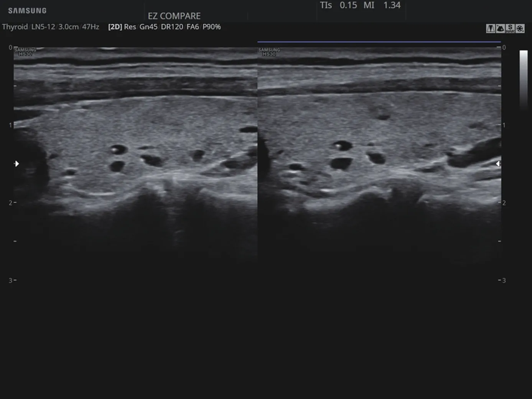Image resolution: width=532 pixels, height=399 pixels.
Task: Click the S-HAR harmonic icon
Action: coord(510,28)
